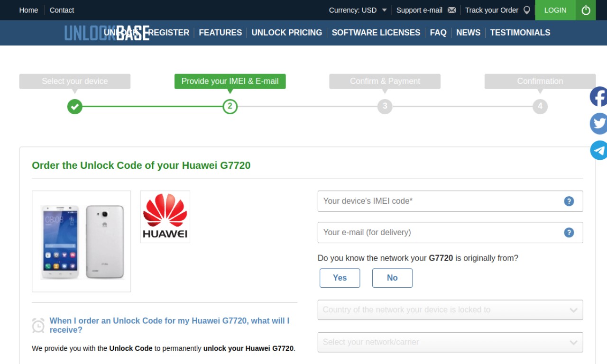Image resolution: width=607 pixels, height=364 pixels.
Task: Click the Track your Order link
Action: (492, 10)
